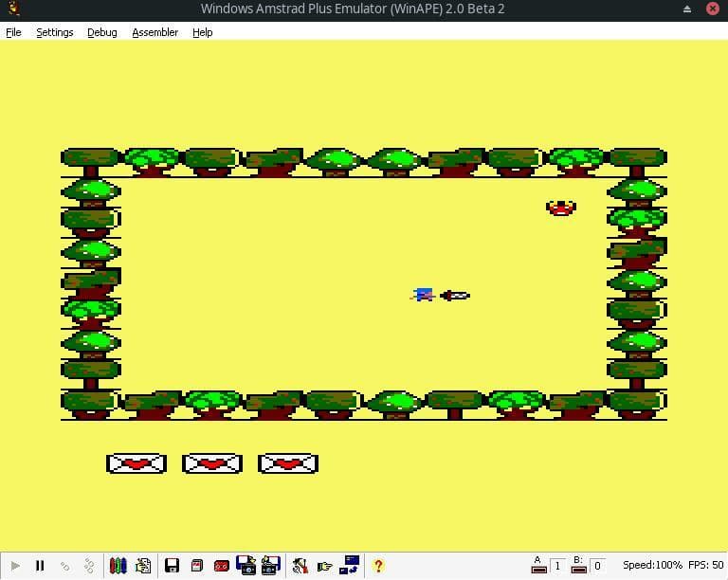
Task: Click the load snapshot camera icon
Action: (x=271, y=565)
